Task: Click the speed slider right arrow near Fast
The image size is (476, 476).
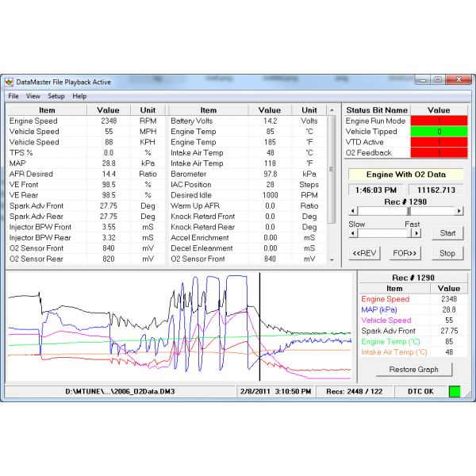Action: (x=416, y=233)
